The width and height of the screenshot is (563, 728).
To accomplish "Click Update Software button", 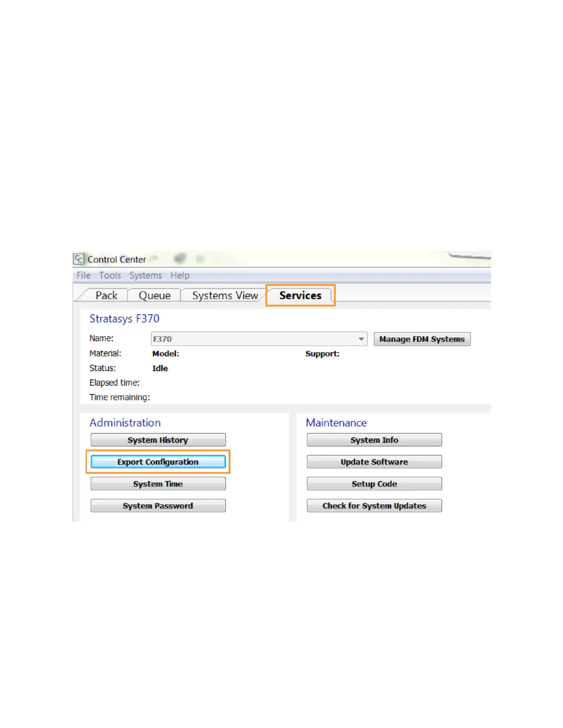I will [x=374, y=462].
